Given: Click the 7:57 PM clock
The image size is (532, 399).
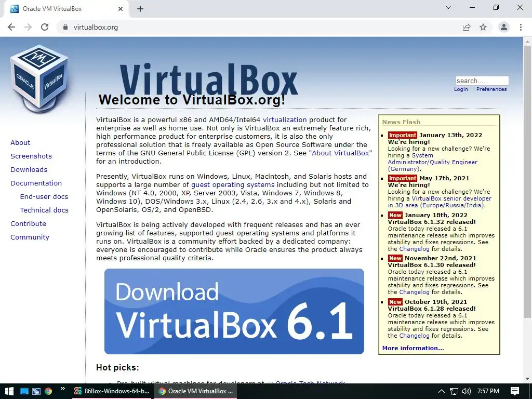Looking at the screenshot, I should 488,391.
